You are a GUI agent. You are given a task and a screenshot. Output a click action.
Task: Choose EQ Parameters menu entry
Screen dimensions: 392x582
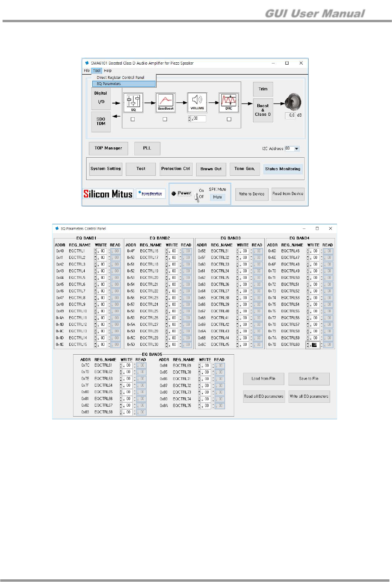click(x=124, y=84)
